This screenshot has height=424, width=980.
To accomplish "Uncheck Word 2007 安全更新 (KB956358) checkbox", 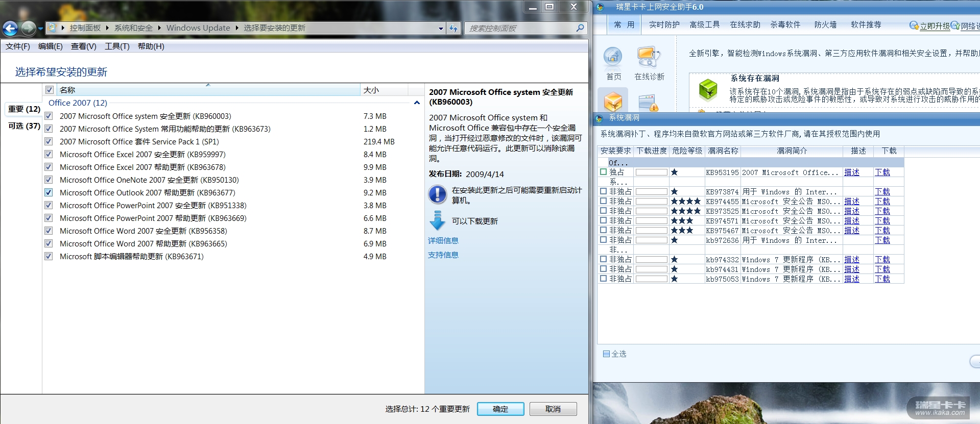I will coord(49,231).
